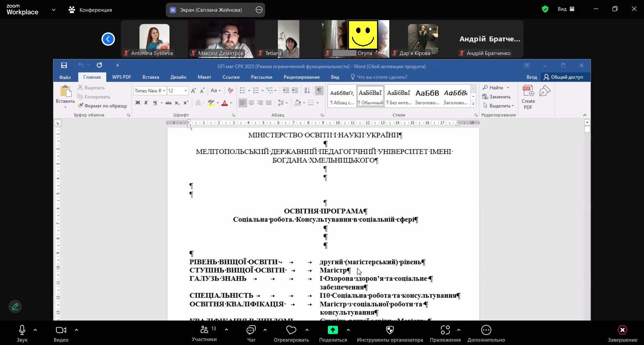Expand change case Аа dropdown
Screen dimensions: 644x345
coord(215,91)
